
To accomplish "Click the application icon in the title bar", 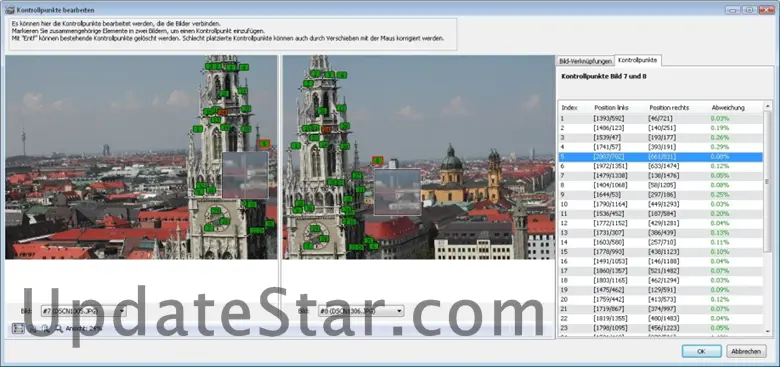I will [x=9, y=9].
